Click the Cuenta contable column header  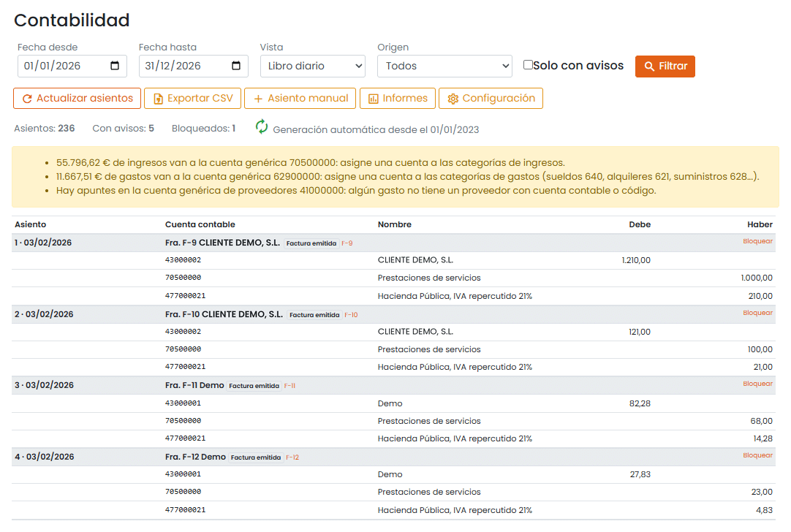click(x=200, y=225)
